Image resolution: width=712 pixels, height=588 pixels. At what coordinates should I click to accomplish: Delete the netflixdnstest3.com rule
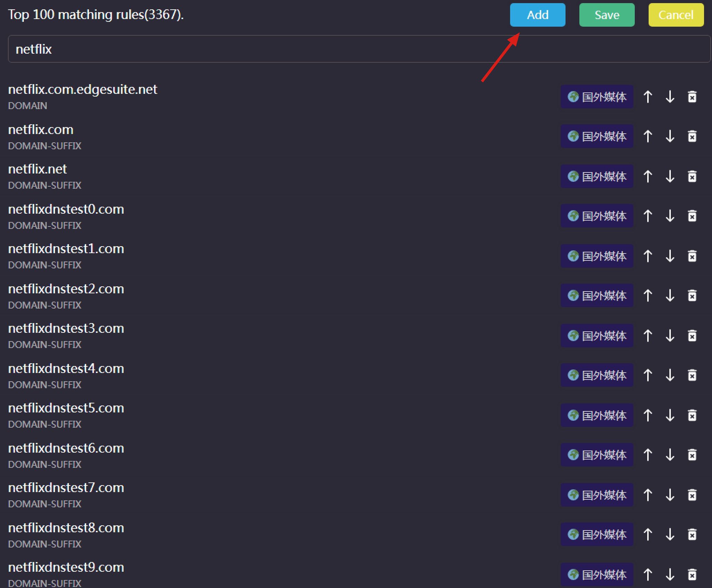click(692, 336)
